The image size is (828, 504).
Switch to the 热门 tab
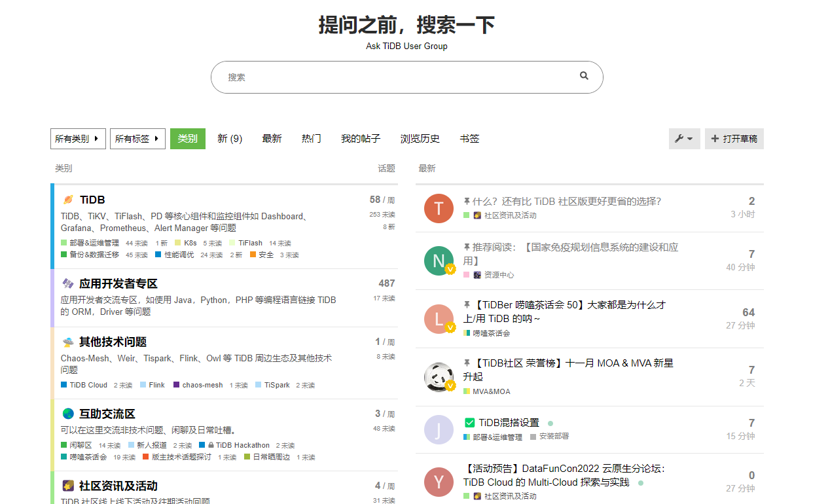point(312,139)
